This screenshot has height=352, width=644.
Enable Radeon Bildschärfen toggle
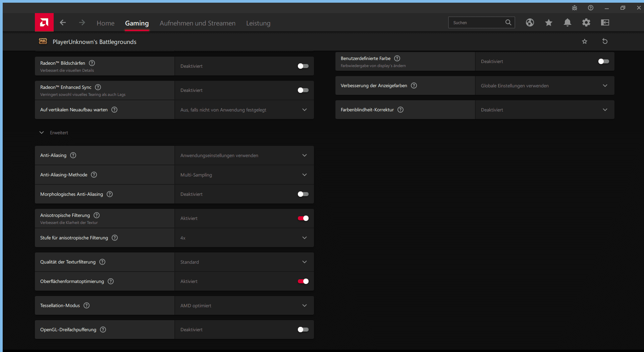tap(303, 66)
